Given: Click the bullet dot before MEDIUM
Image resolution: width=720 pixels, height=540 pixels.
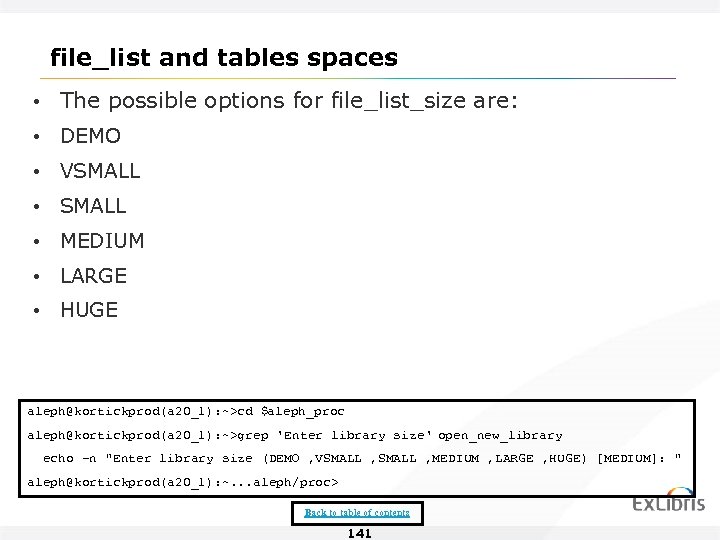Looking at the screenshot, I should 37,242.
